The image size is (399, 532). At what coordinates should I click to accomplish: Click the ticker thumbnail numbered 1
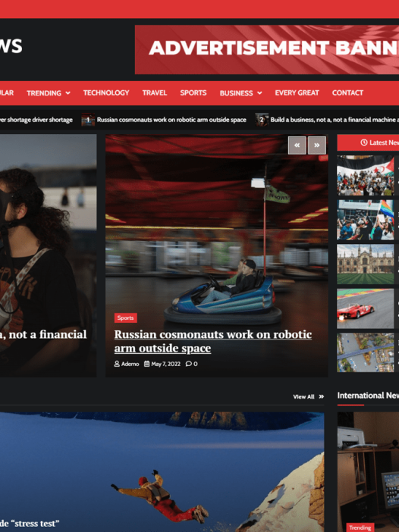(88, 120)
